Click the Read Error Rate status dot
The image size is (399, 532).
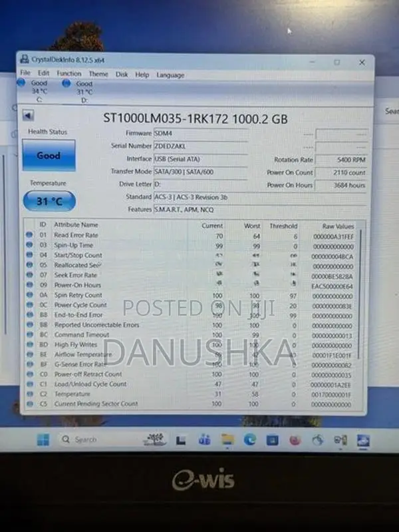coord(29,235)
